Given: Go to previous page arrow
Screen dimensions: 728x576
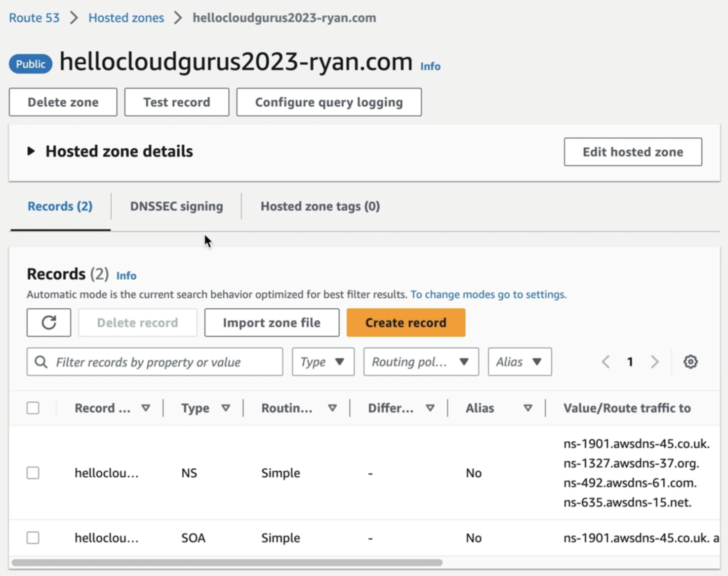Looking at the screenshot, I should [606, 362].
